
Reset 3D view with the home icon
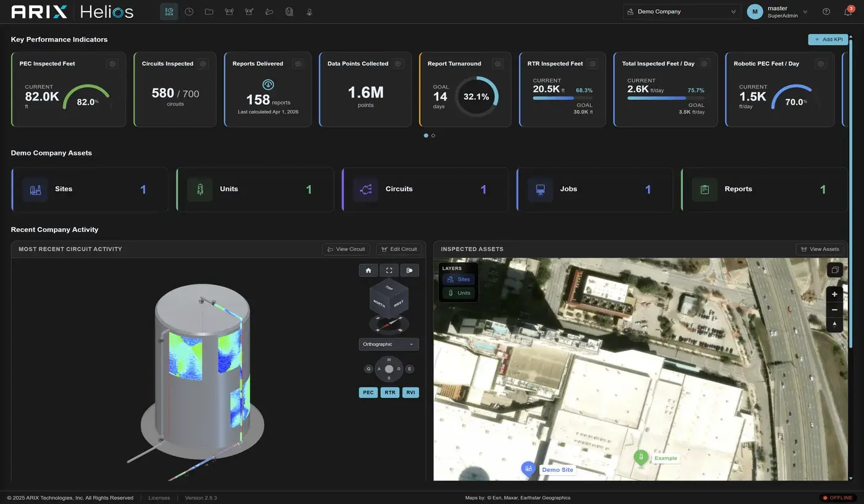tap(368, 270)
